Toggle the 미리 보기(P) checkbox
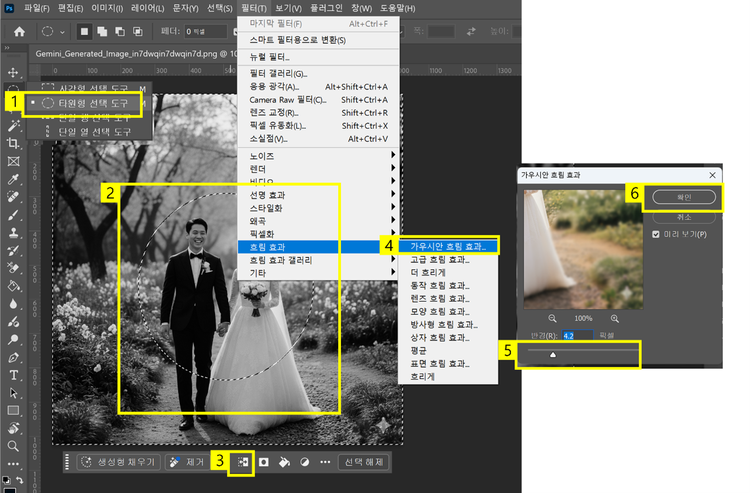Screen dimensions: 750x493 pyautogui.click(x=656, y=234)
